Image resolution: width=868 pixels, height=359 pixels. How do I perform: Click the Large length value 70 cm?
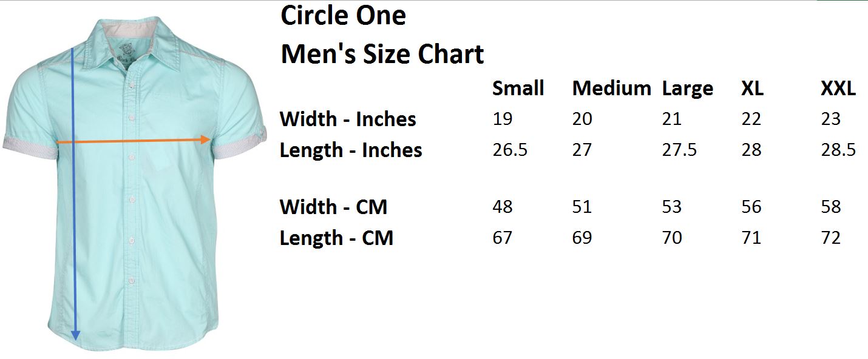pyautogui.click(x=672, y=238)
